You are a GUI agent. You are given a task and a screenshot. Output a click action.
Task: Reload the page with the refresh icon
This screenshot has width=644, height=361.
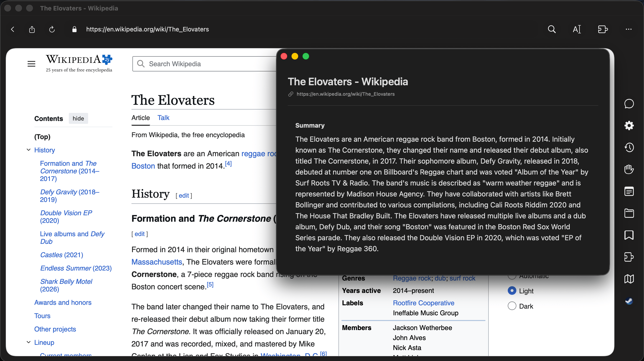click(x=52, y=29)
